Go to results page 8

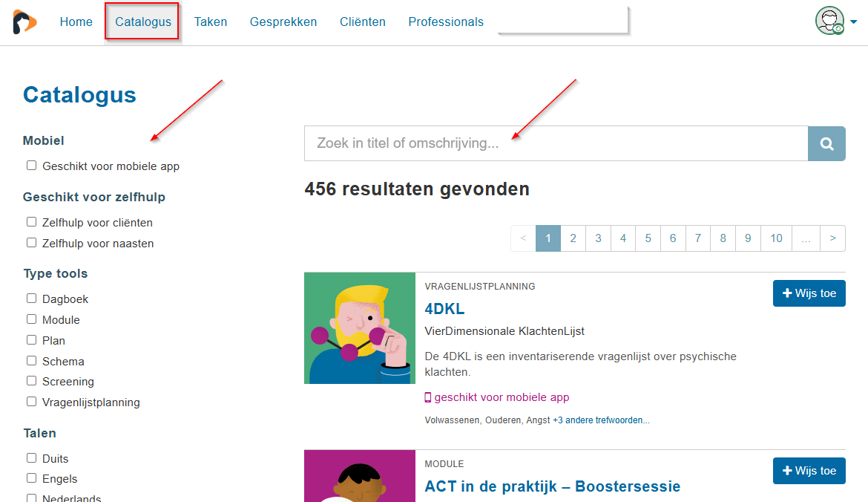tap(723, 238)
